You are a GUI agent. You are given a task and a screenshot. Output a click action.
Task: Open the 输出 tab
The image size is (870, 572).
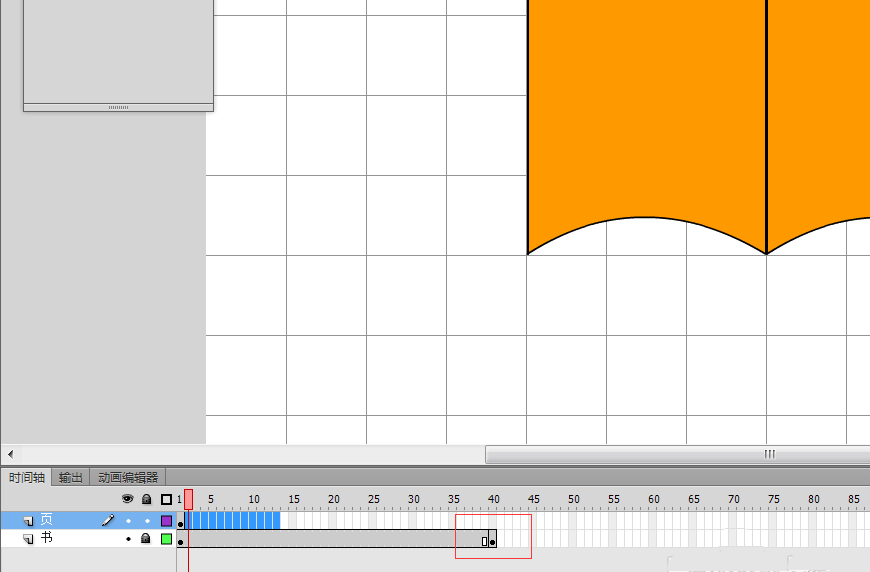(x=70, y=477)
